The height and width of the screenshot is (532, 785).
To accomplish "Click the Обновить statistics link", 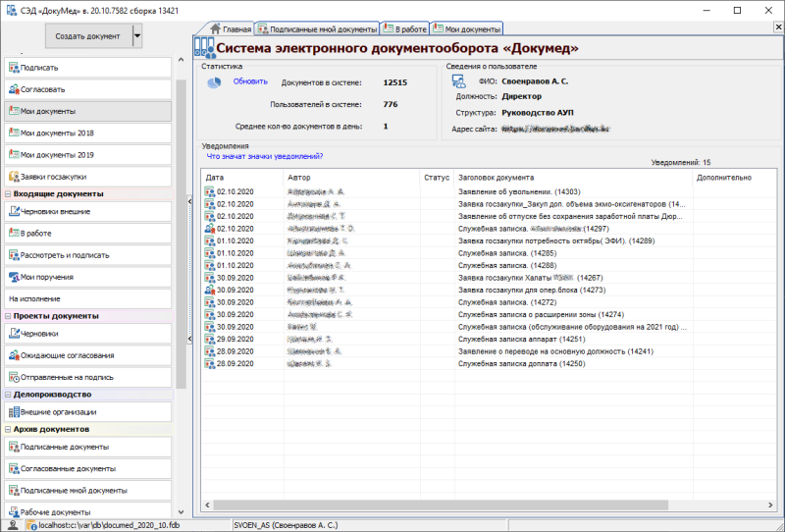I will click(250, 82).
